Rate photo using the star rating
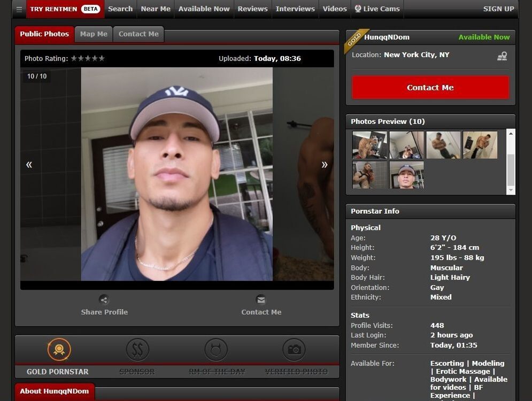532x401 pixels. point(88,58)
